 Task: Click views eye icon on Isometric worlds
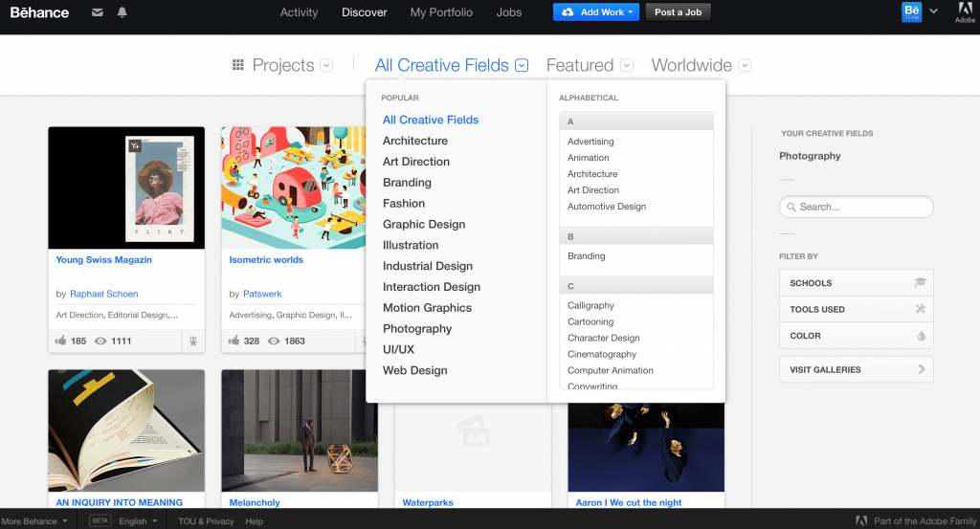(x=273, y=341)
